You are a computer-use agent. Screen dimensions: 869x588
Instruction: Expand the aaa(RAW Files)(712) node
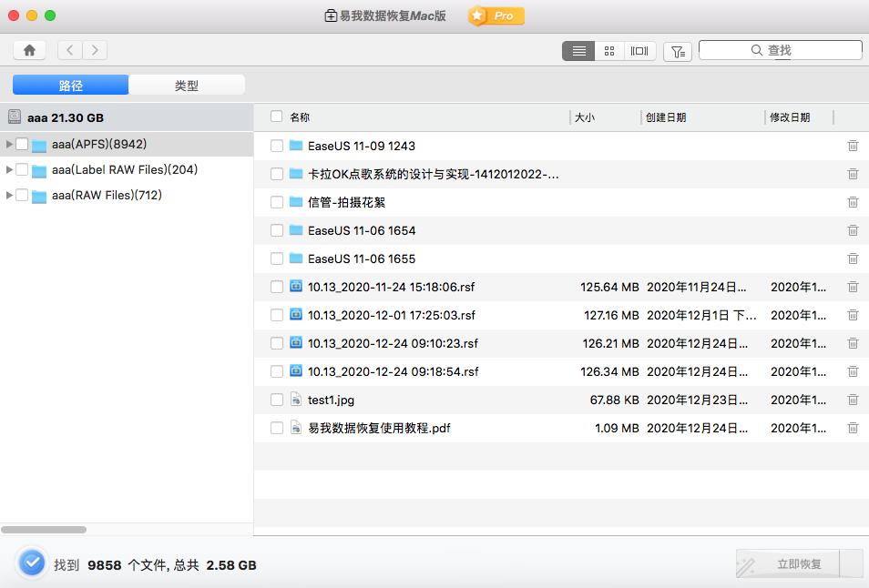pyautogui.click(x=9, y=195)
